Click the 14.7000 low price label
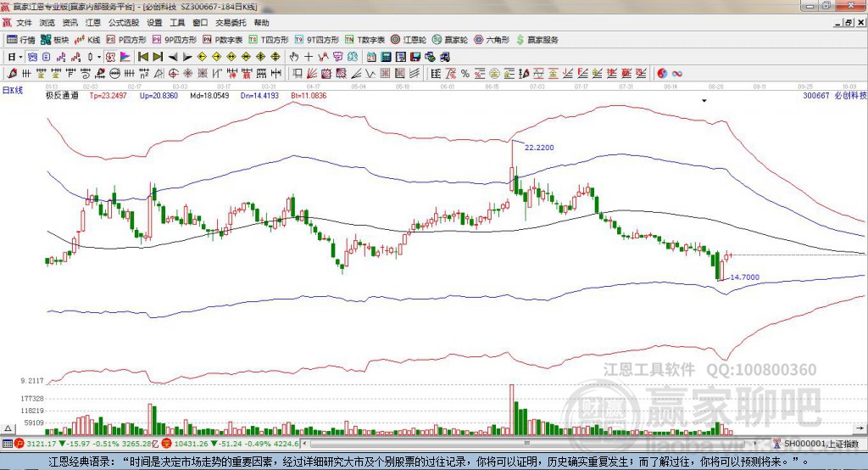The height and width of the screenshot is (470, 868). click(x=745, y=277)
